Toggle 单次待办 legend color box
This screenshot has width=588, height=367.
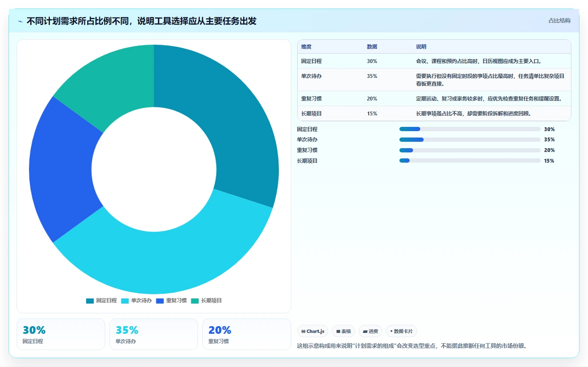point(125,301)
